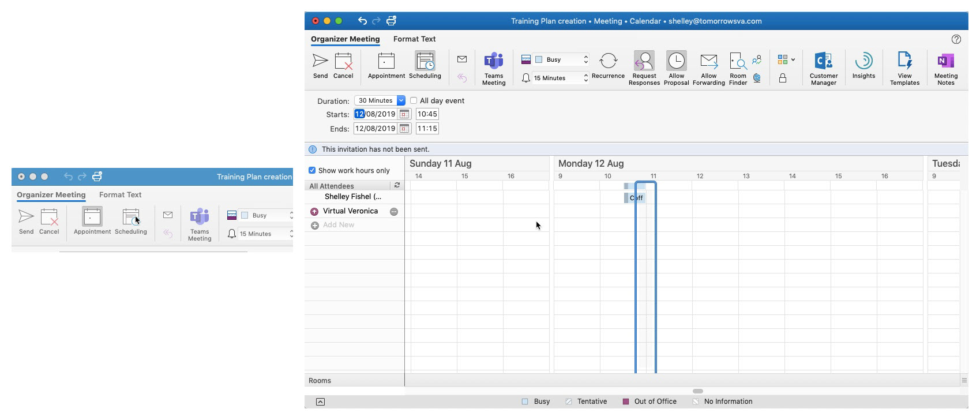Click the Monday 12 Aug day header
The width and height of the screenshot is (980, 420).
coord(591,164)
